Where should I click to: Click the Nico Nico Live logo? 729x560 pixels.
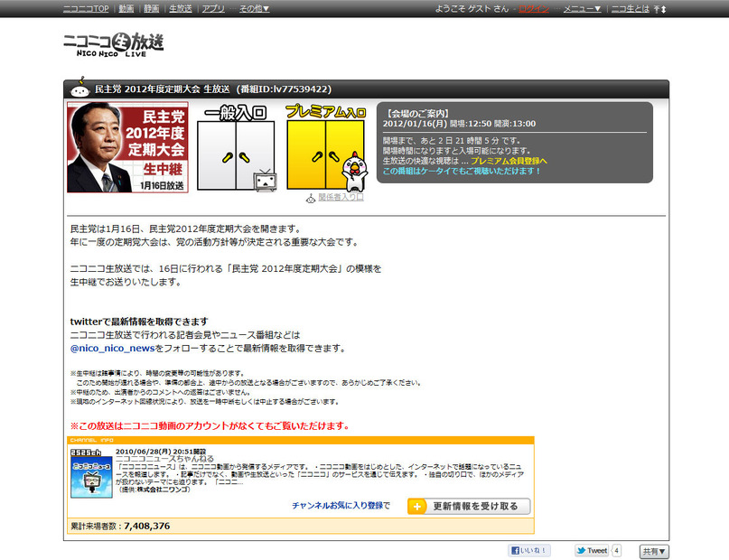pos(114,44)
